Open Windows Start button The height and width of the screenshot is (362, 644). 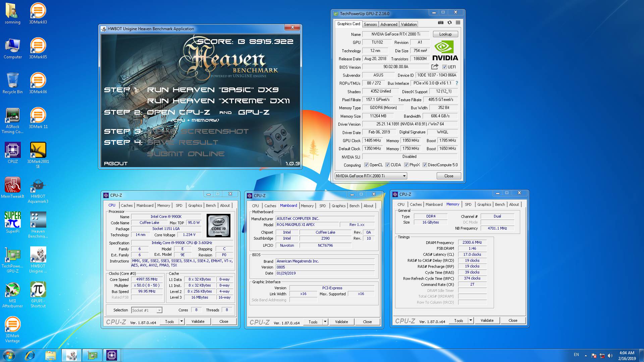coord(9,355)
